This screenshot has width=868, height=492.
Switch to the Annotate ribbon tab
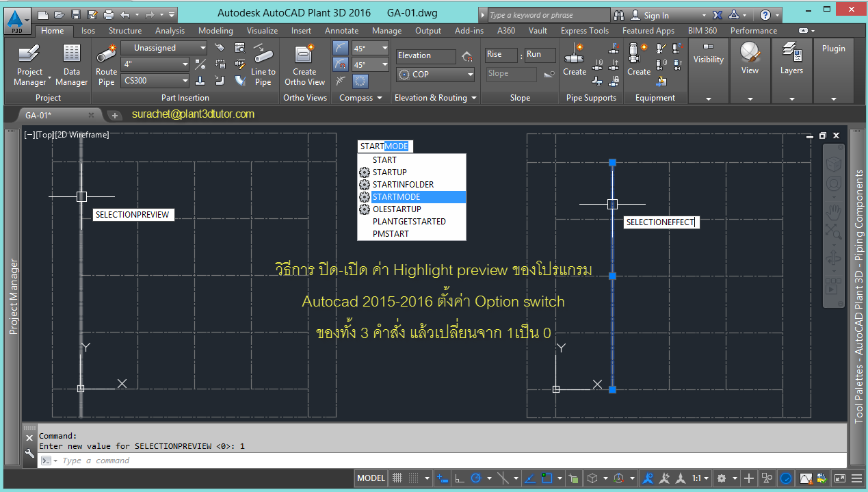pyautogui.click(x=341, y=30)
